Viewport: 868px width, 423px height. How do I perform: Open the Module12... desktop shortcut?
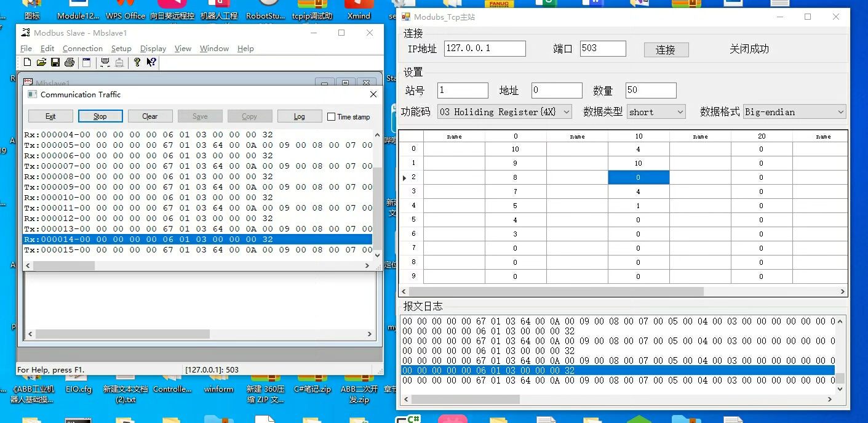click(x=78, y=10)
